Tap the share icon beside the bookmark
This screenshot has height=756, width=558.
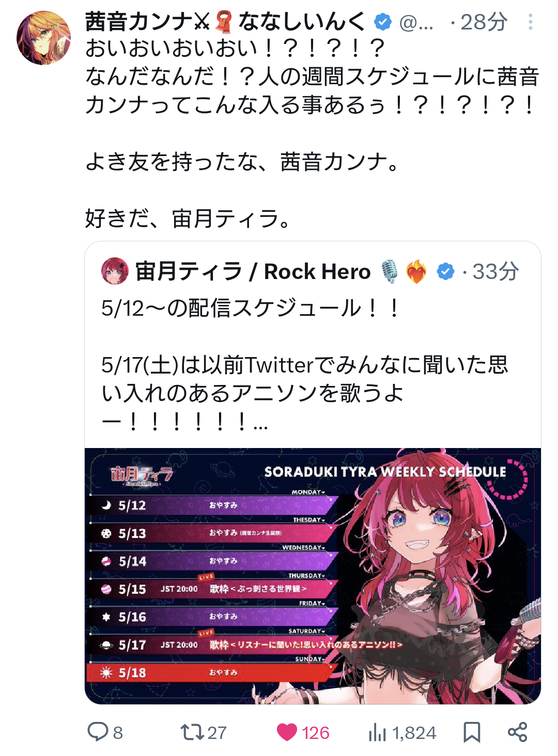517,732
